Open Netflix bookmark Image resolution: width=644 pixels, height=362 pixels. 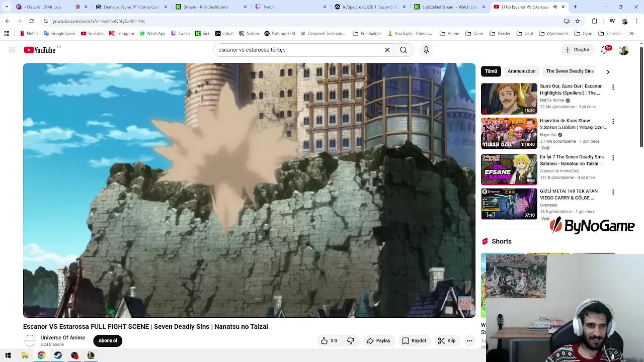pyautogui.click(x=29, y=34)
